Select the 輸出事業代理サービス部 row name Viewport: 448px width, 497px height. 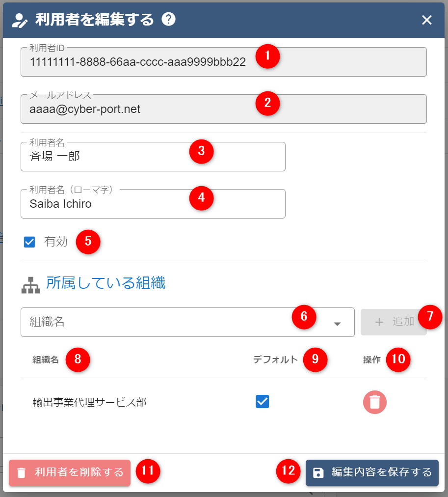click(89, 403)
